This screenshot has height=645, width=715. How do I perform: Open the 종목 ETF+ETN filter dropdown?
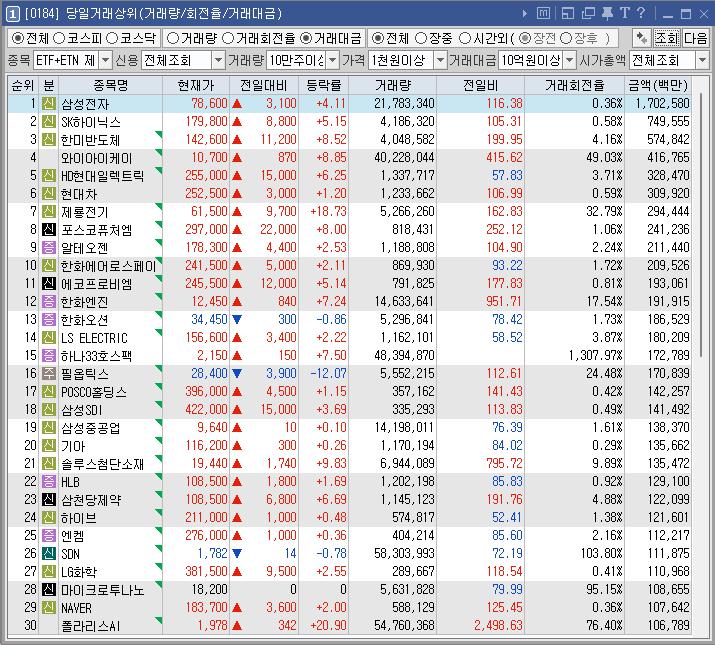click(105, 60)
